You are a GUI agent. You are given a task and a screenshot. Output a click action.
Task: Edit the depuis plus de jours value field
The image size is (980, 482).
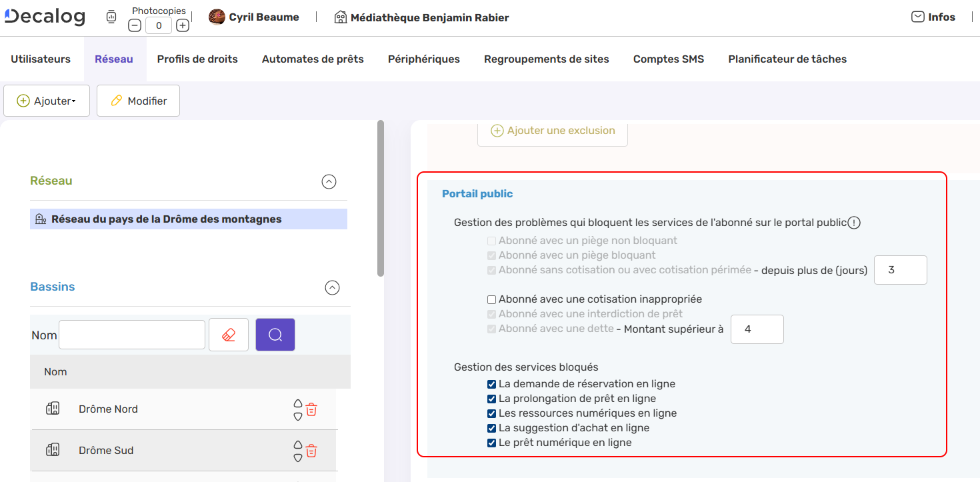pyautogui.click(x=900, y=269)
